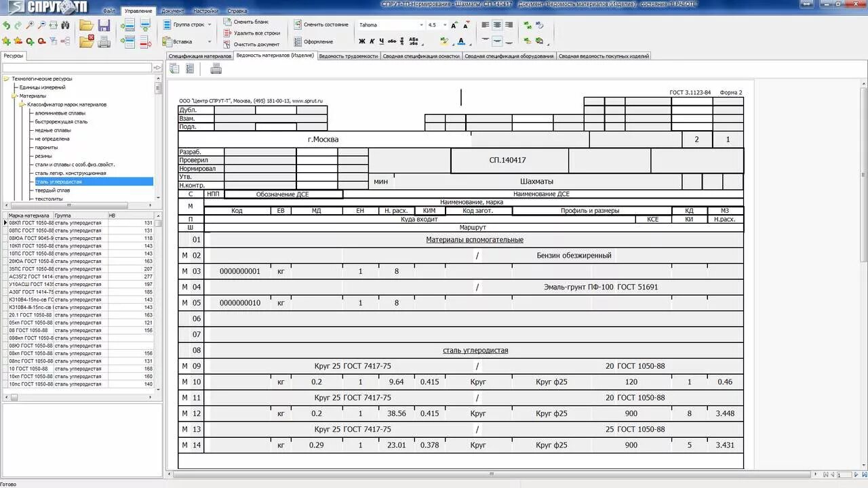The width and height of the screenshot is (868, 488).
Task: Open the Справка ribbon tab
Action: click(x=237, y=11)
